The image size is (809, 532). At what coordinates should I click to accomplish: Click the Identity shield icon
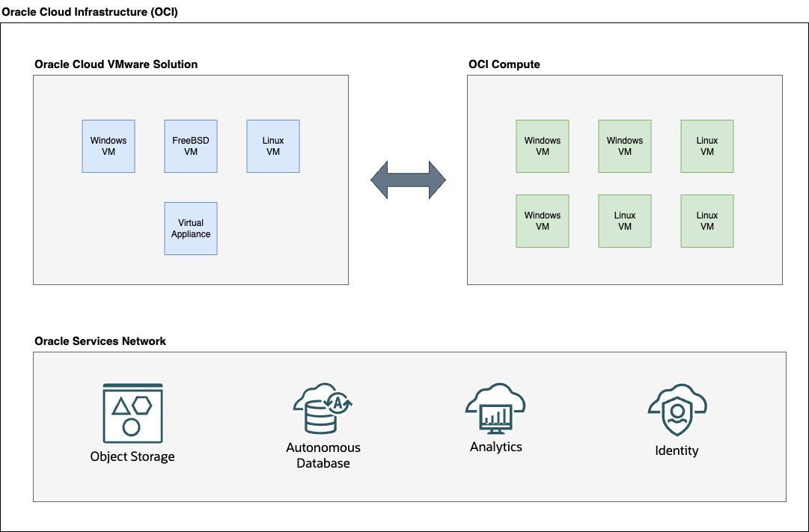676,412
